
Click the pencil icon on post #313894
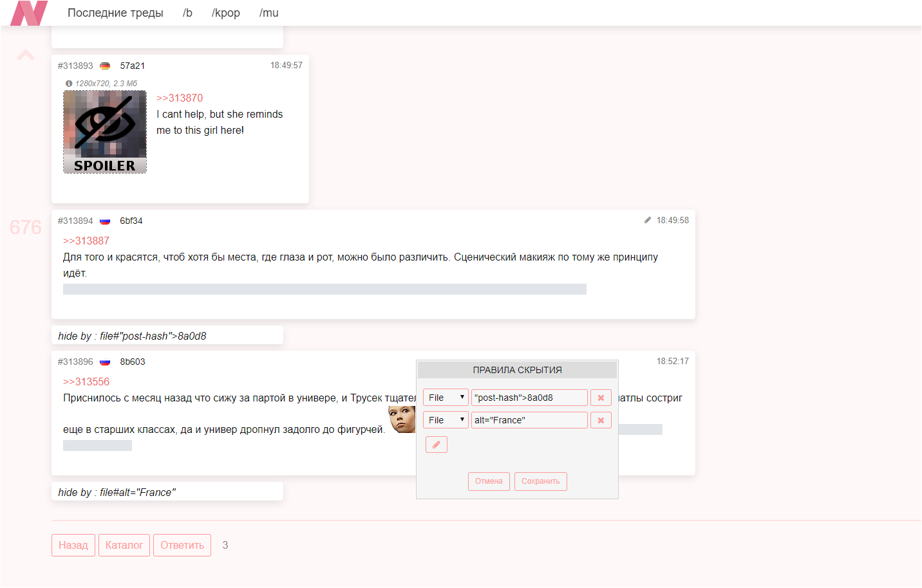click(648, 220)
